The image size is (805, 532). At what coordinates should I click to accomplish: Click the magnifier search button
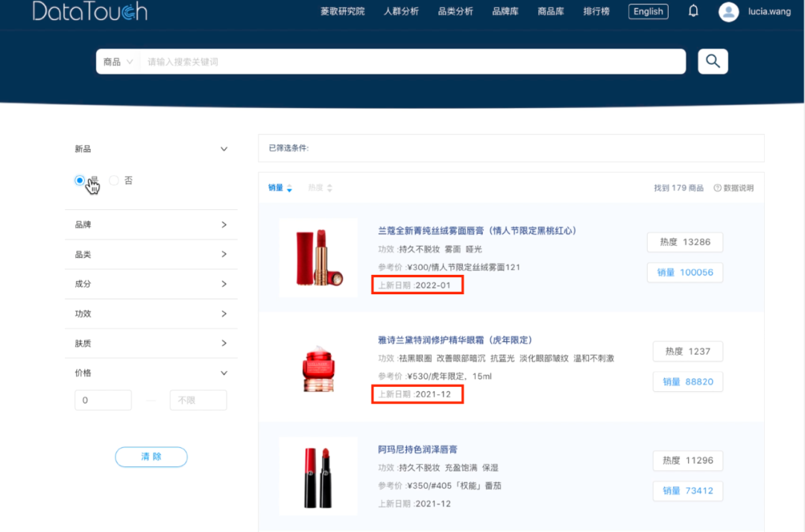[713, 62]
